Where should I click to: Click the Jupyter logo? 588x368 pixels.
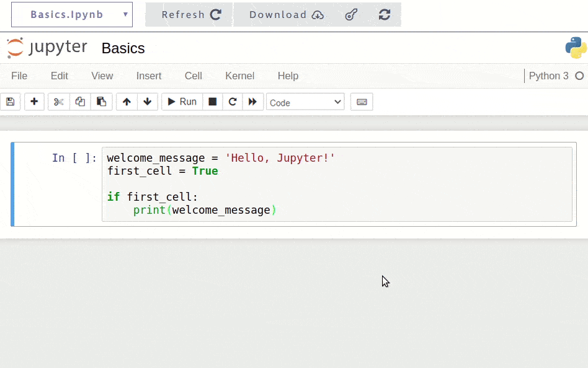pos(47,48)
